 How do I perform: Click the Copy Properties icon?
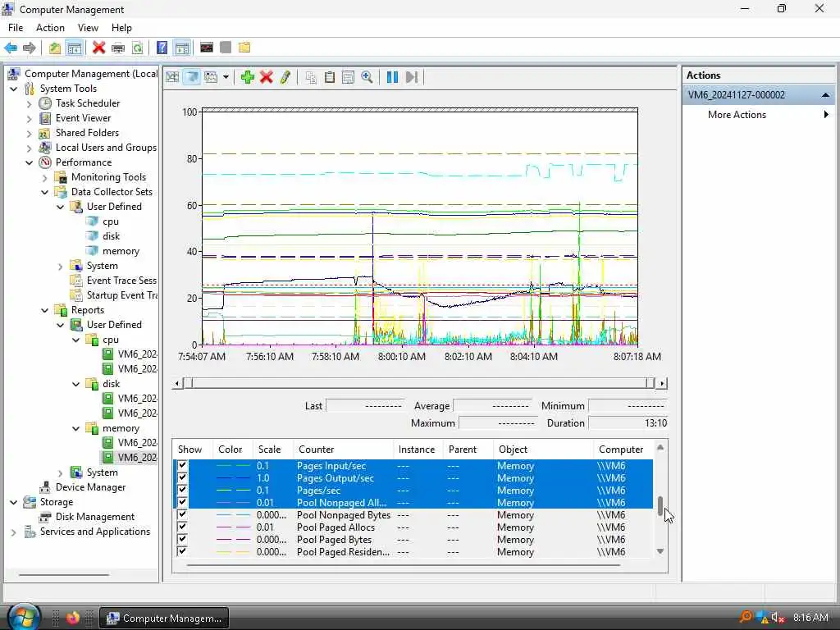[311, 77]
